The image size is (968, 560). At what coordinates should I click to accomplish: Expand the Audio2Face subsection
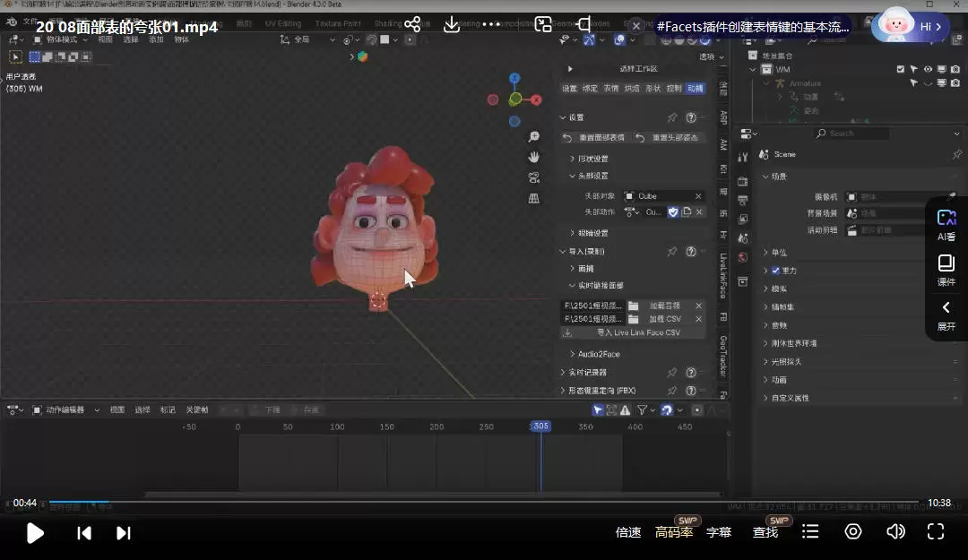595,355
